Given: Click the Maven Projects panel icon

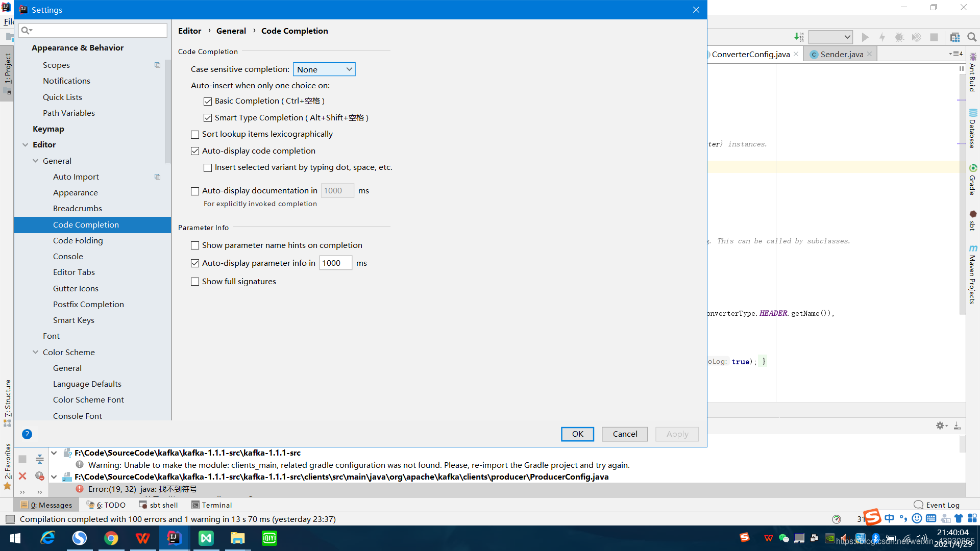Looking at the screenshot, I should [x=972, y=279].
